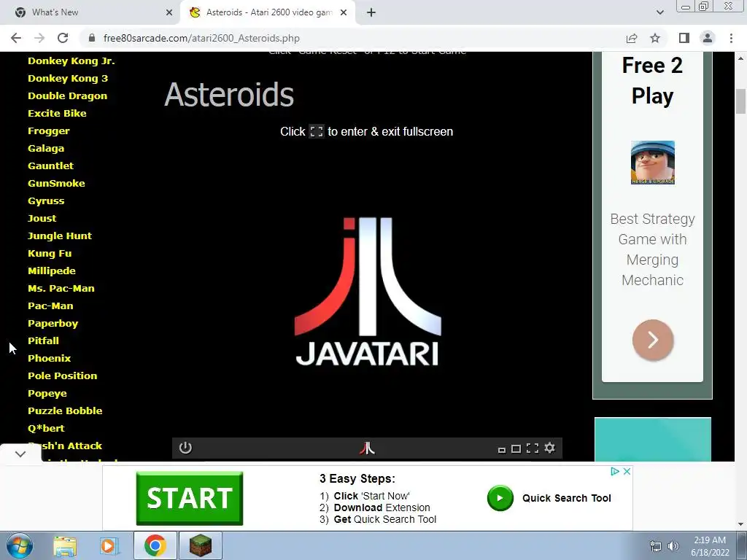747x560 pixels.
Task: Toggle the browser side panel
Action: coord(684,38)
